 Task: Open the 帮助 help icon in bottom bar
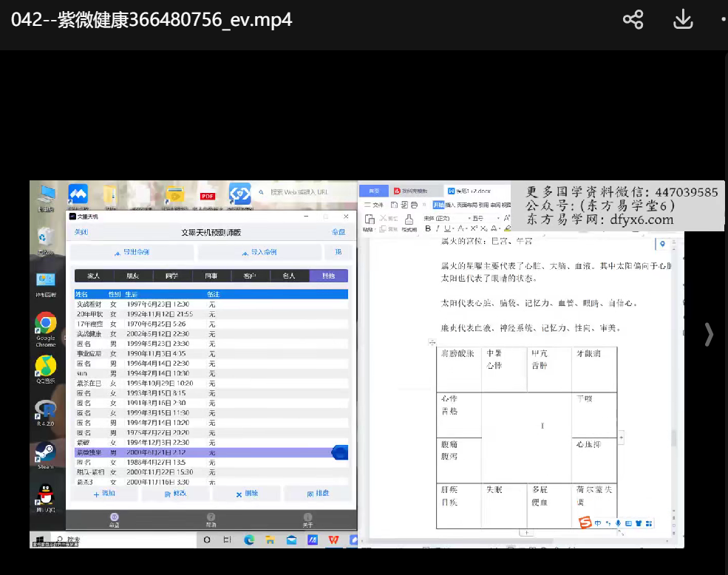tap(211, 517)
